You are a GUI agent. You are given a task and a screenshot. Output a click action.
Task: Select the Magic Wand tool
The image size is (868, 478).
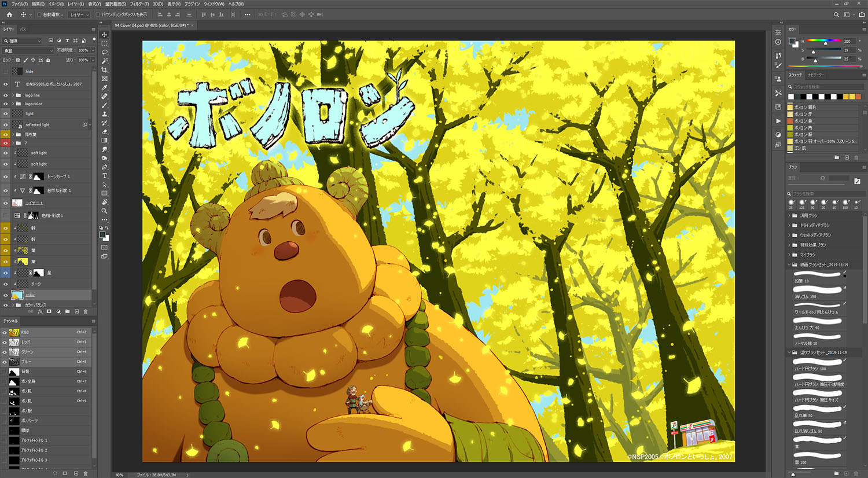pos(105,61)
